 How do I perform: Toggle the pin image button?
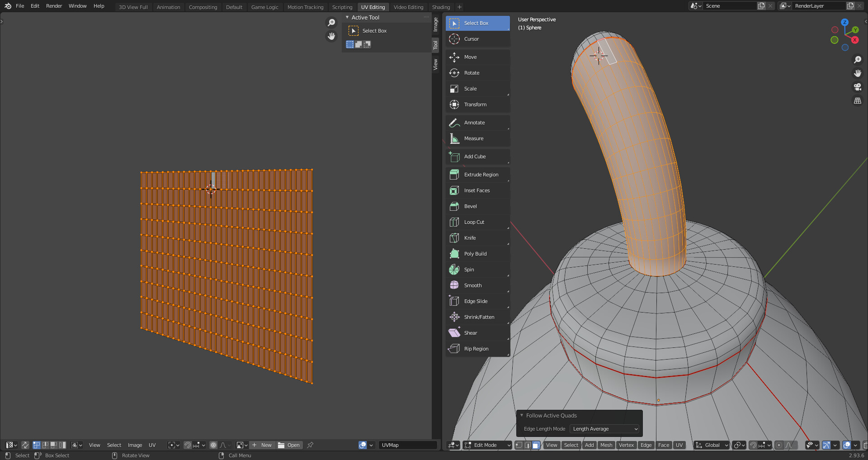310,445
